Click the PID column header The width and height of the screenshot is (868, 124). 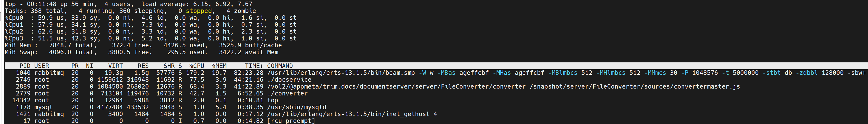click(x=25, y=66)
